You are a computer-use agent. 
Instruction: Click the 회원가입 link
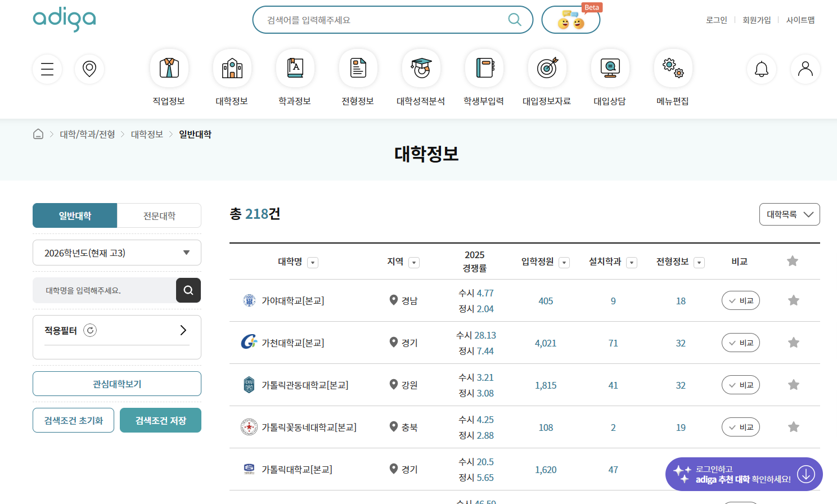[756, 19]
